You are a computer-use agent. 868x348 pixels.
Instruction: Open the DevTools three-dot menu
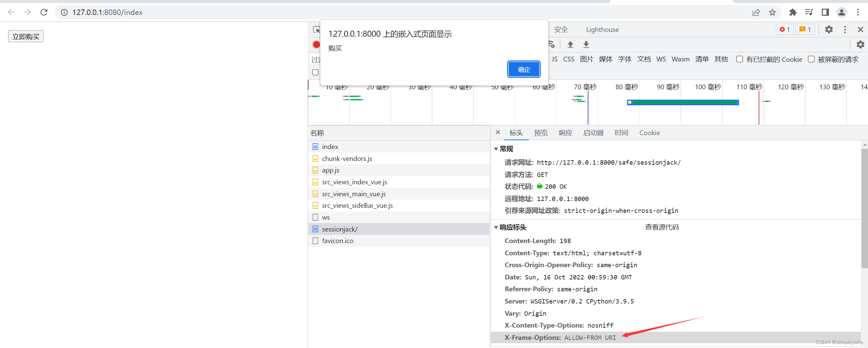click(845, 30)
